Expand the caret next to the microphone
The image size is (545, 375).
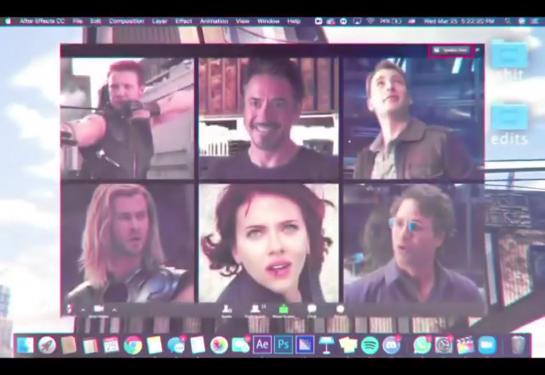tap(83, 309)
